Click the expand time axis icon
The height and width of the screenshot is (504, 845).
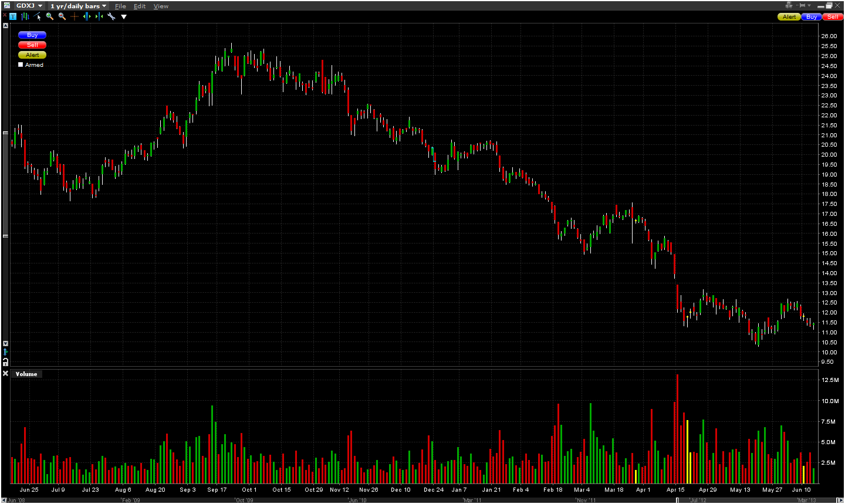click(x=87, y=16)
